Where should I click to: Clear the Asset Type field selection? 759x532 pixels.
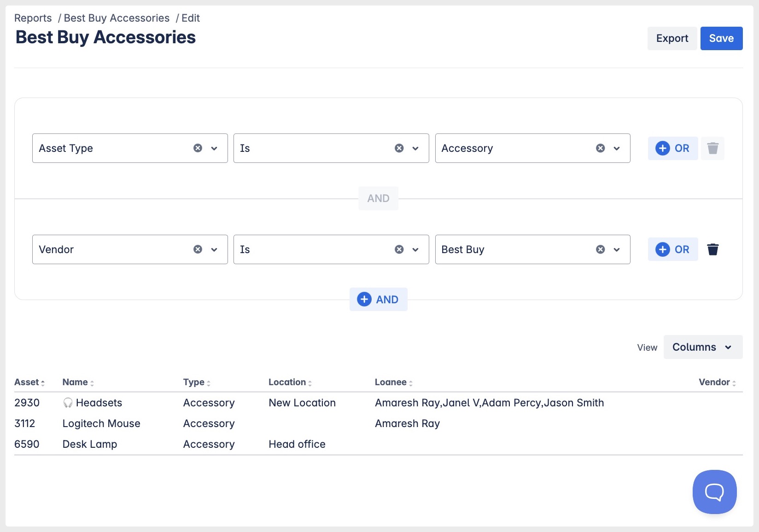198,148
